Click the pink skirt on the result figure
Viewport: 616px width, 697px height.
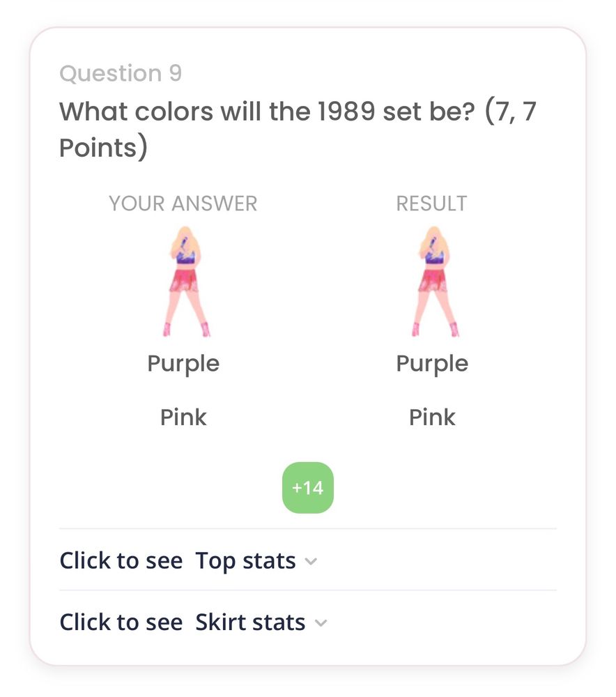pos(433,280)
